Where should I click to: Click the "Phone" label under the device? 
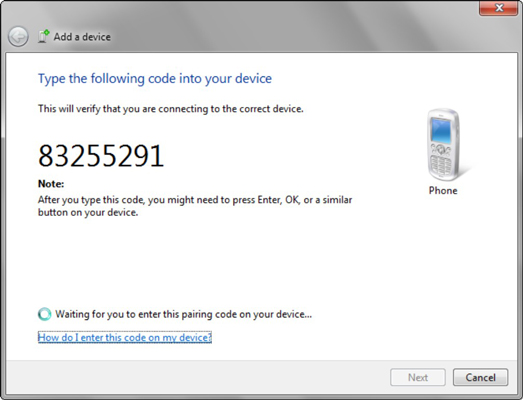(x=443, y=190)
